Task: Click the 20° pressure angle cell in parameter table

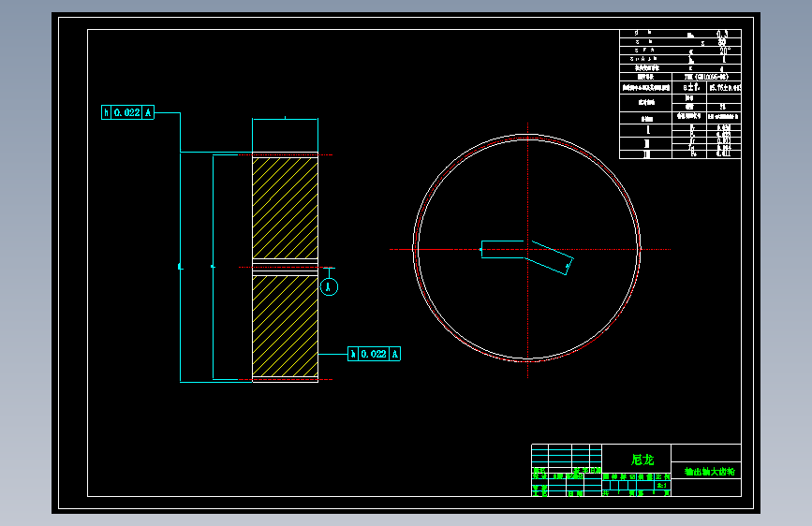Action: pyautogui.click(x=724, y=51)
